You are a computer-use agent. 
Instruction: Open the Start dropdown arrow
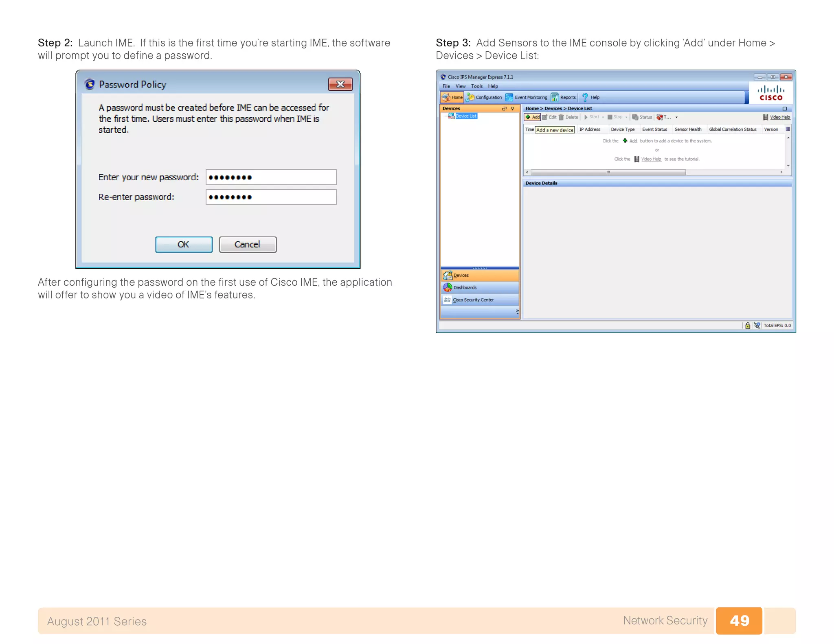(x=603, y=117)
